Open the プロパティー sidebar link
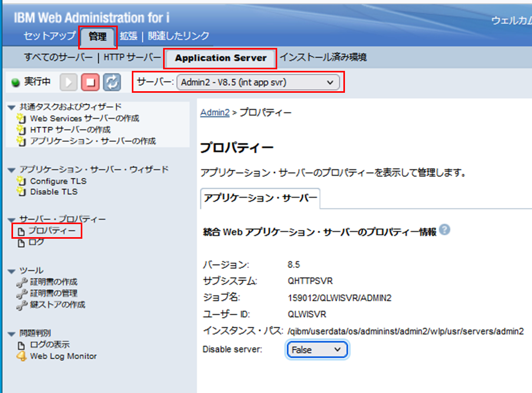The image size is (532, 393). (52, 231)
